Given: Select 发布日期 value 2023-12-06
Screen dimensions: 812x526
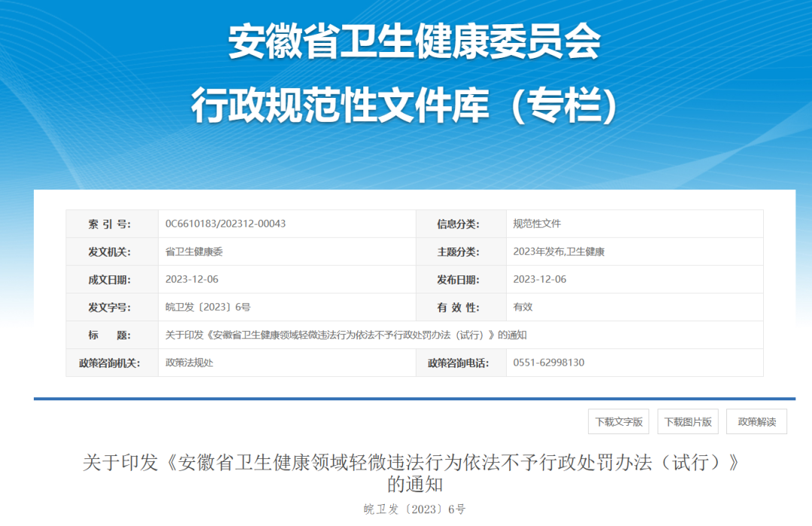Looking at the screenshot, I should pyautogui.click(x=540, y=279).
